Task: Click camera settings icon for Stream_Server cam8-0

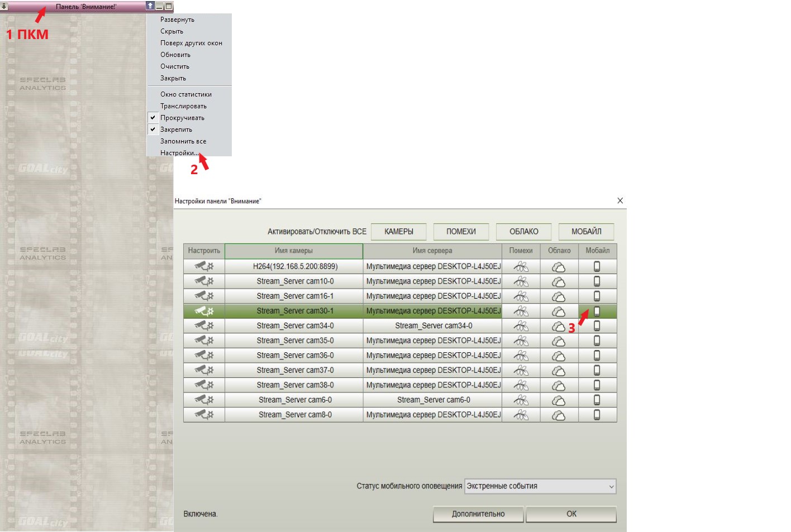Action: (x=204, y=414)
